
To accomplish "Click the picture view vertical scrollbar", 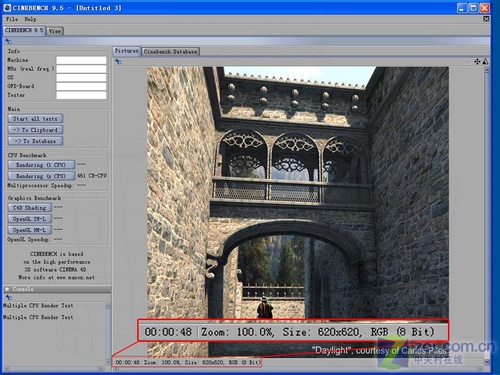I will 487,215.
